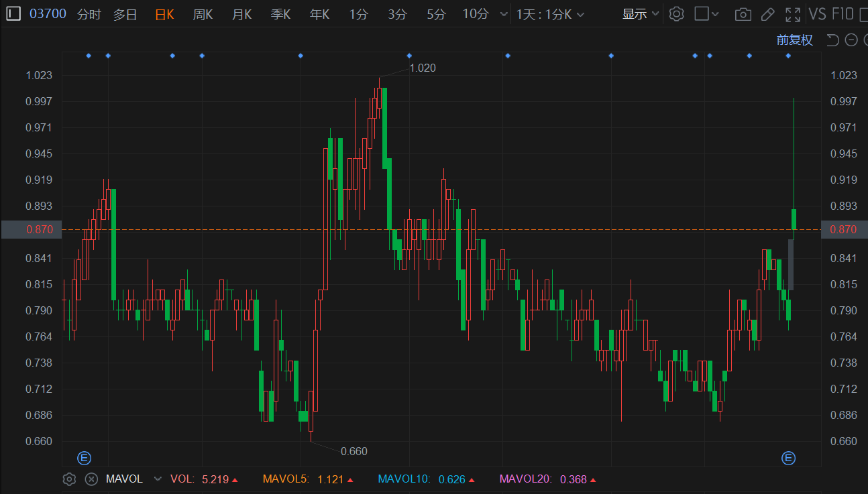This screenshot has width=868, height=494.
Task: Open the F10 company info
Action: pos(843,14)
